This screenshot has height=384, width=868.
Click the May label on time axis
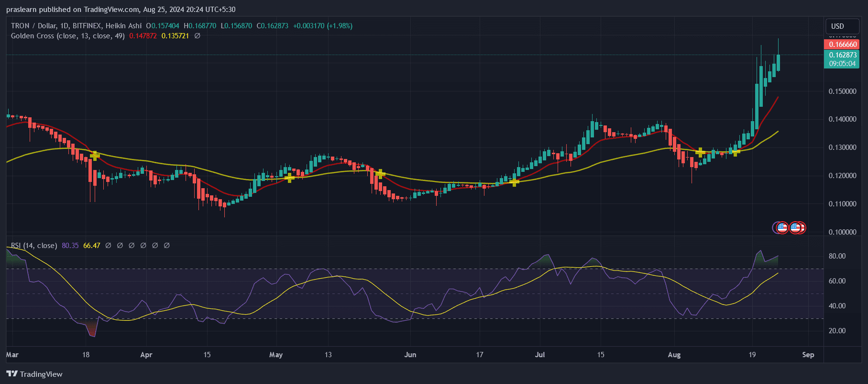276,355
